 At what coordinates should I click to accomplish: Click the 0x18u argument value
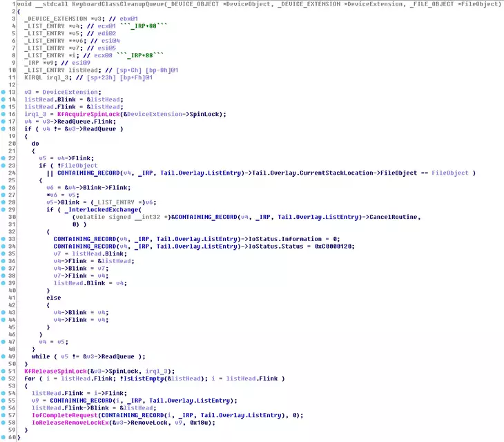click(x=199, y=423)
